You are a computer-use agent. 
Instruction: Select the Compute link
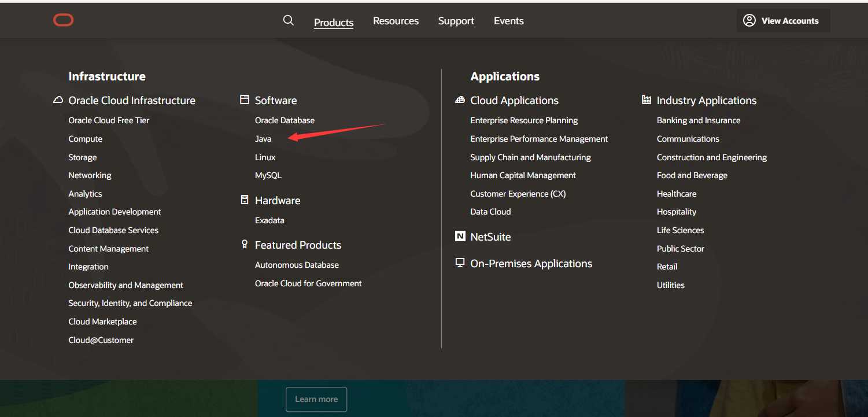pos(85,139)
